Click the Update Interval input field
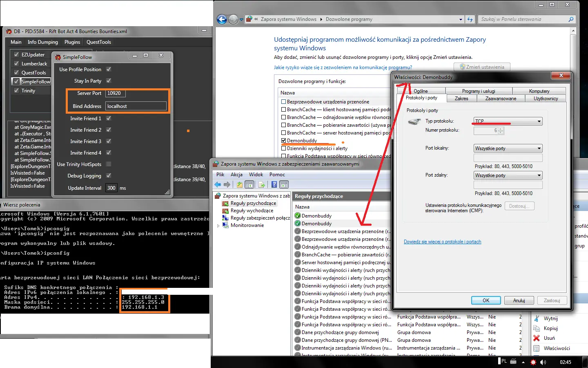The width and height of the screenshot is (588, 368). (x=111, y=188)
